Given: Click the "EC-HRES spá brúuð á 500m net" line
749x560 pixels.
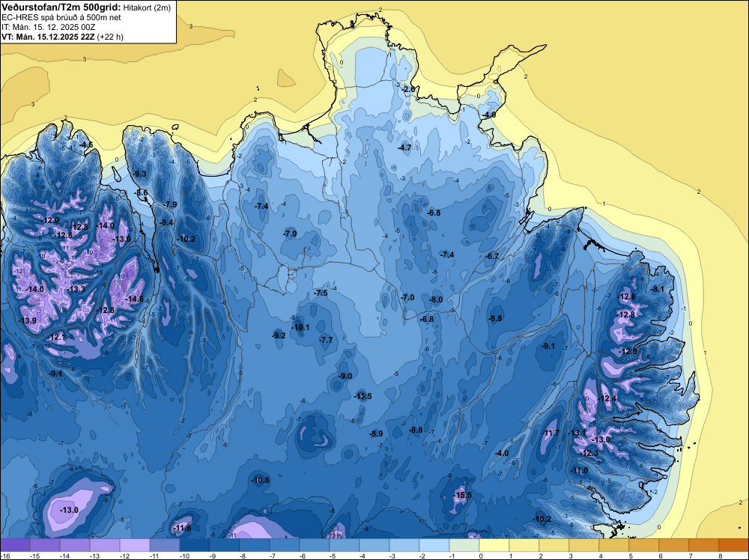Looking at the screenshot, I should point(61,18).
